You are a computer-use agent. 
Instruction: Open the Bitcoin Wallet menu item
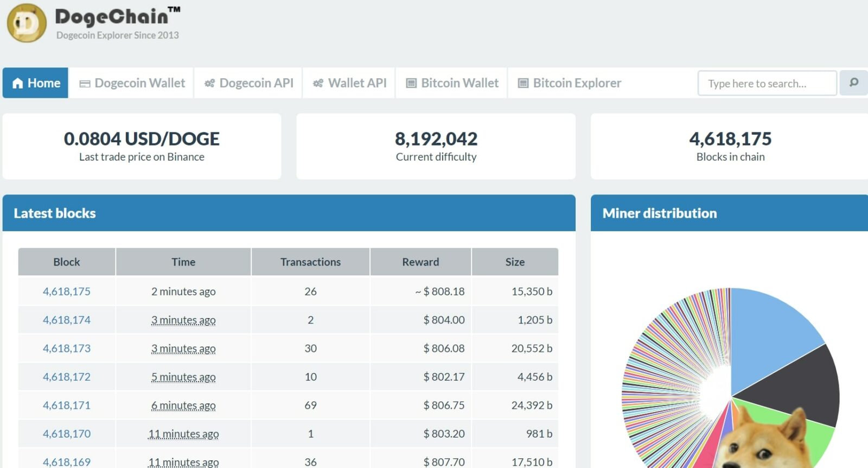coord(452,83)
